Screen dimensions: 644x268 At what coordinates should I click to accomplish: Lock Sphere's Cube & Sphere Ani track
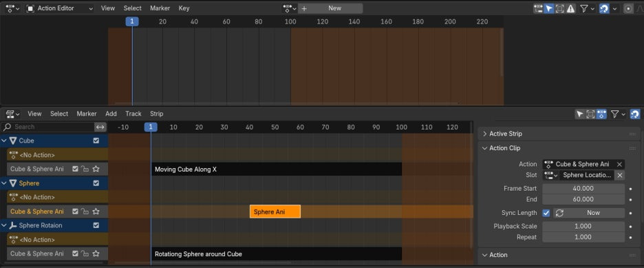pyautogui.click(x=85, y=212)
